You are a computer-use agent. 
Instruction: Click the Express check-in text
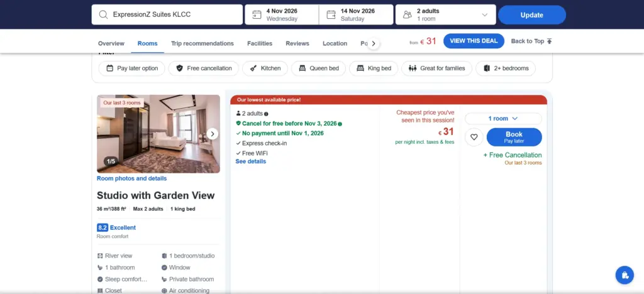(265, 143)
